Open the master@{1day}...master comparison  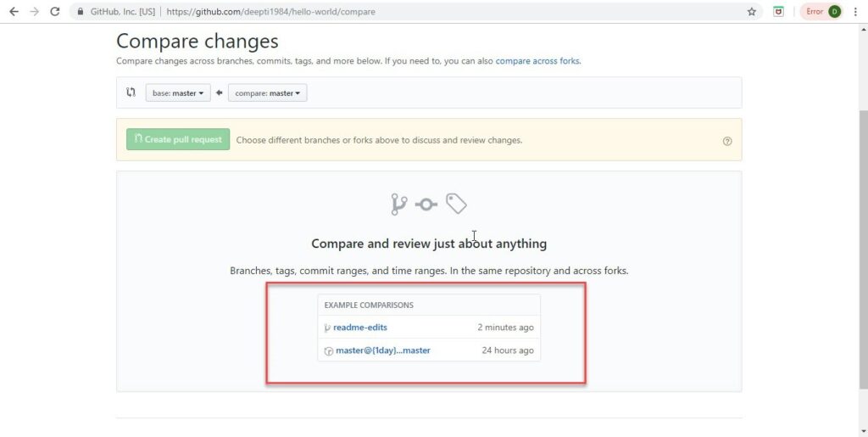coord(382,350)
